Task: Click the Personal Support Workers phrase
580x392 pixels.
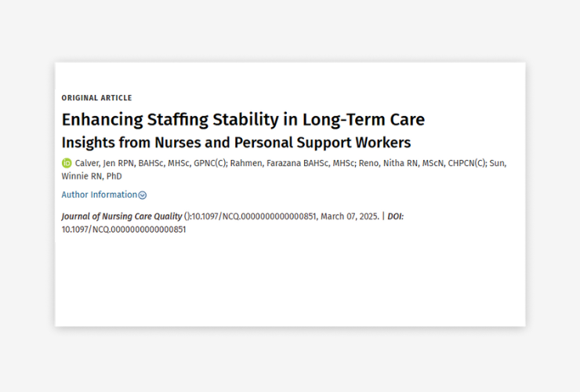Action: point(322,143)
